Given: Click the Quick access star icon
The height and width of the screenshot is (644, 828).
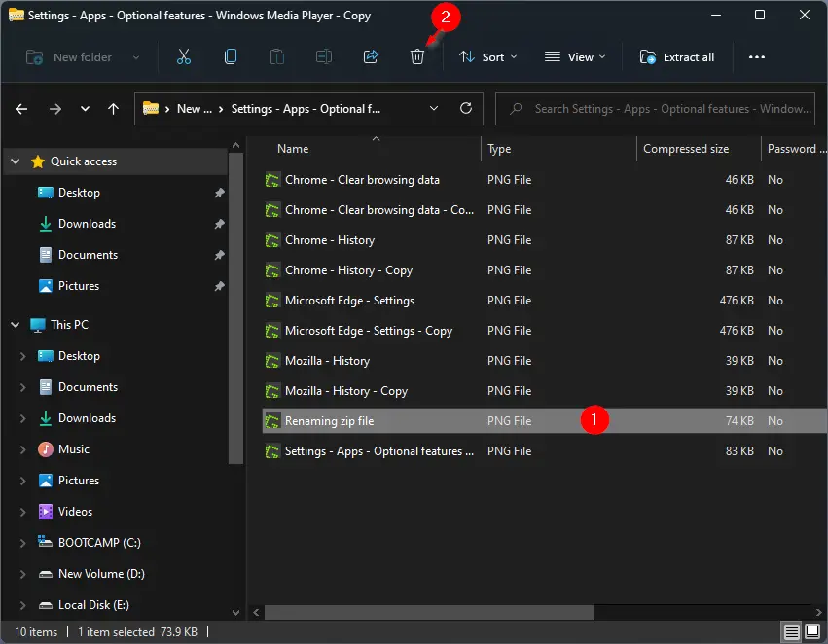Looking at the screenshot, I should pyautogui.click(x=38, y=161).
